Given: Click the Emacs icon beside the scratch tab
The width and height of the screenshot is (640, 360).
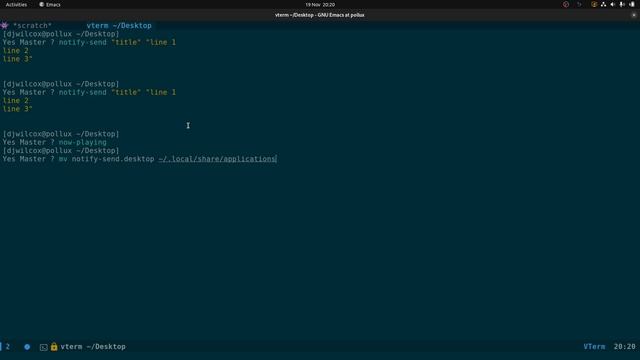Looking at the screenshot, I should point(4,25).
